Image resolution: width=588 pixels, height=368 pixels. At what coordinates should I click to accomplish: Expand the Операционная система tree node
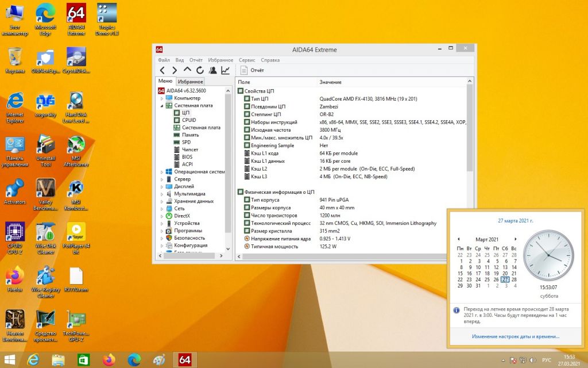[x=162, y=172]
